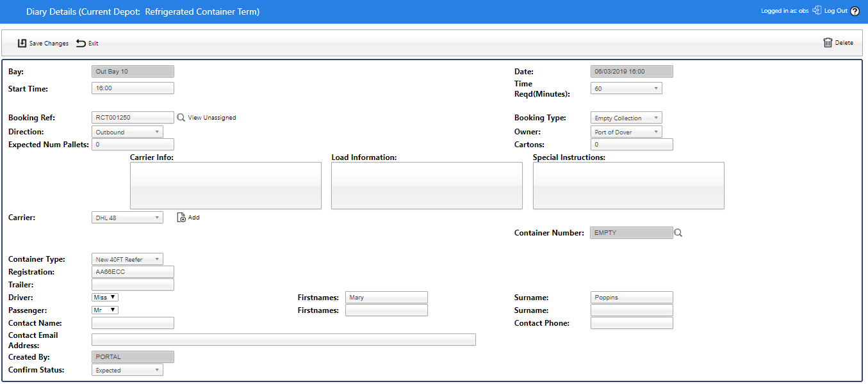The image size is (868, 384).
Task: Select the Driver title dropdown
Action: (x=105, y=298)
